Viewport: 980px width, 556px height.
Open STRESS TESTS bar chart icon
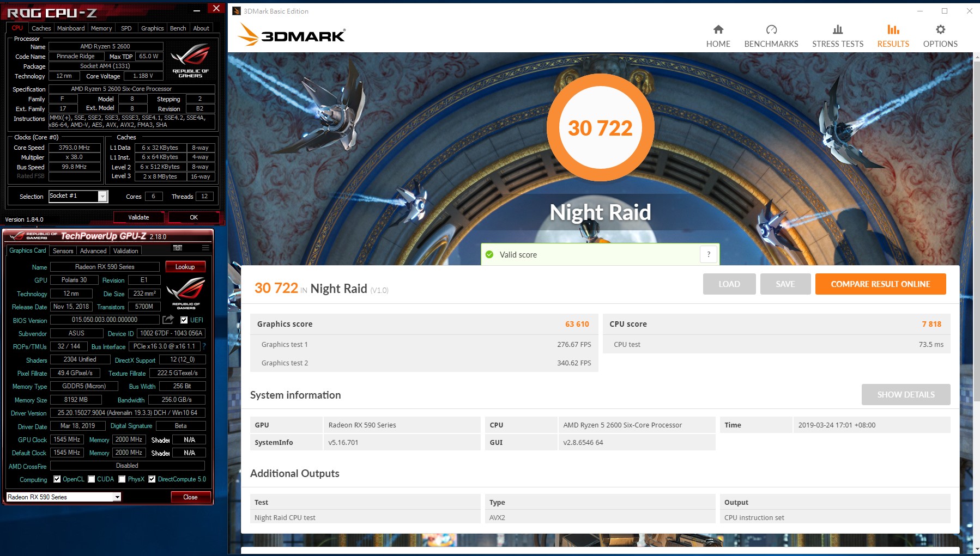pyautogui.click(x=838, y=29)
